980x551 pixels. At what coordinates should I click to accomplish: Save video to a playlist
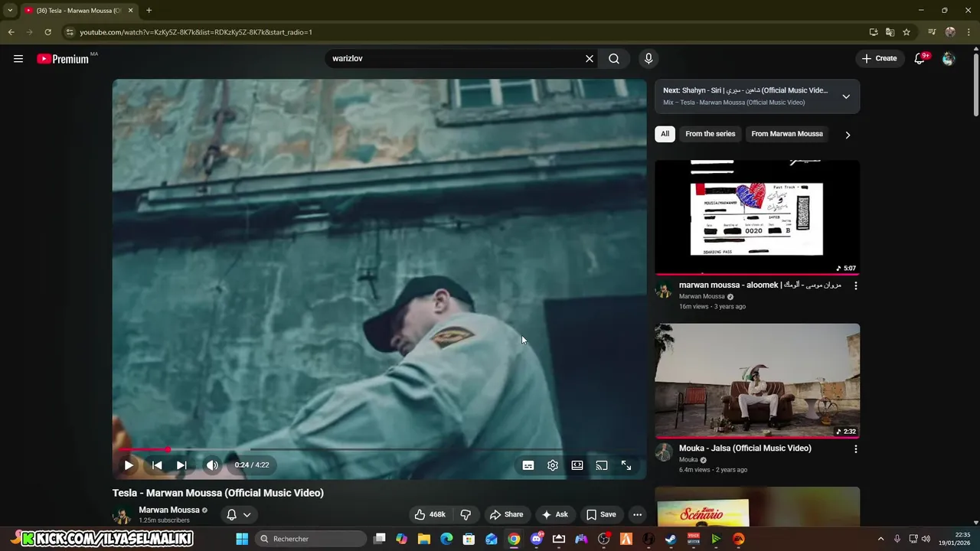[x=601, y=514]
